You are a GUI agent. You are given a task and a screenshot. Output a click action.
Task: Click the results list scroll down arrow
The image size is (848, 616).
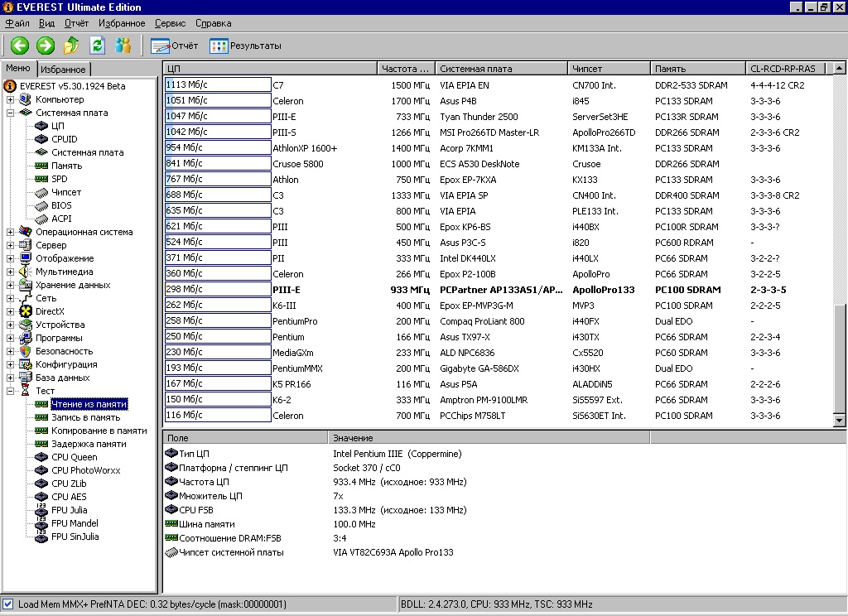(840, 421)
